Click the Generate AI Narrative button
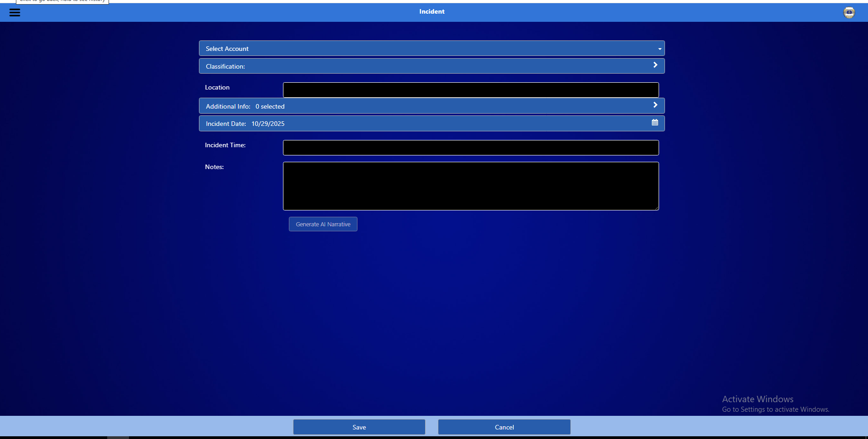 [322, 224]
